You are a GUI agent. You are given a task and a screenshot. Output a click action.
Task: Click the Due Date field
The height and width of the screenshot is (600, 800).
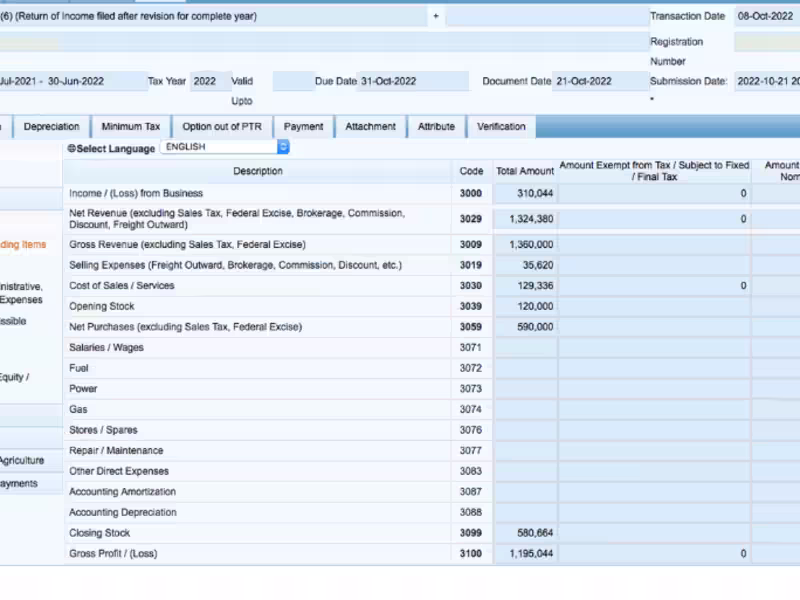pyautogui.click(x=412, y=81)
